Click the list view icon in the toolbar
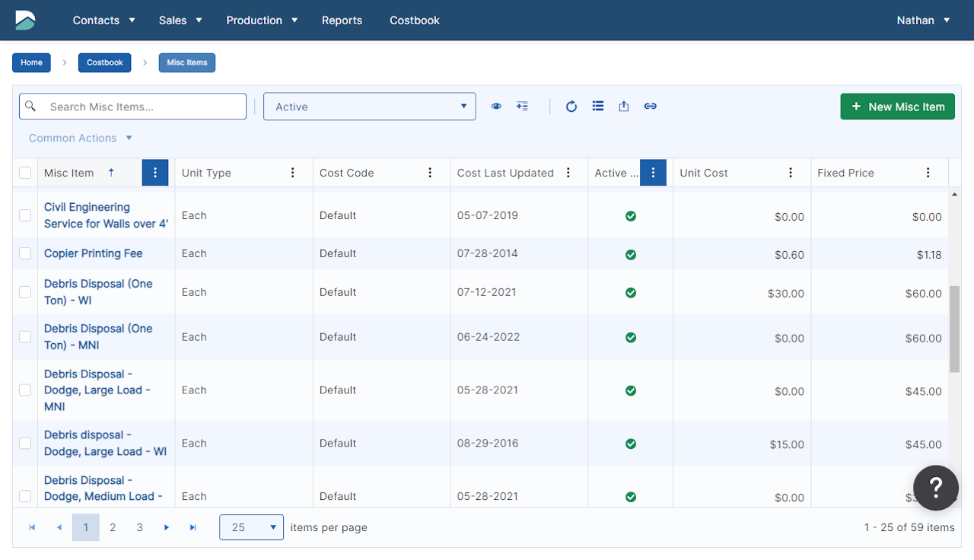974x560 pixels. (x=598, y=107)
